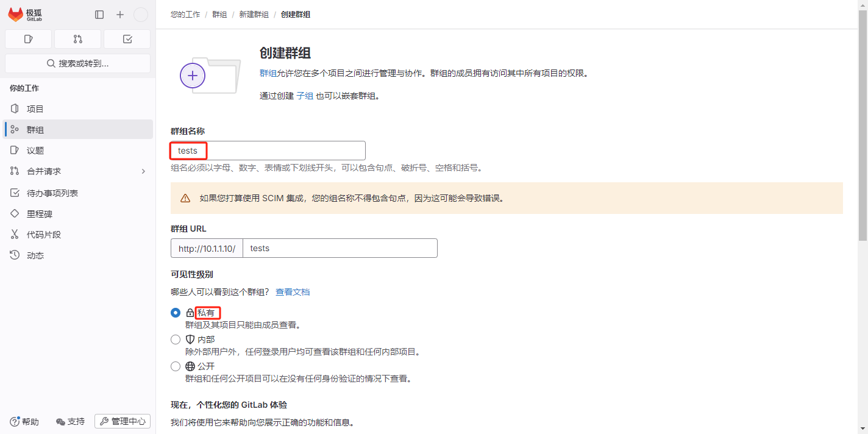
Task: Select the 公开 visibility radio button
Action: tap(176, 366)
